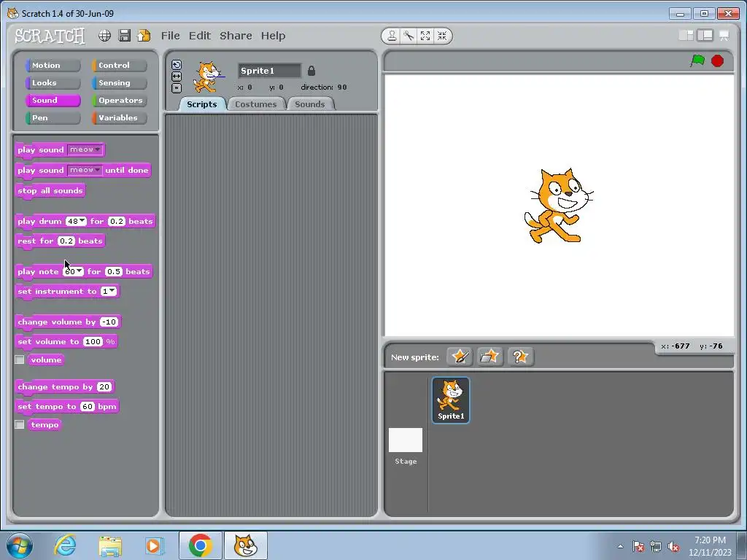This screenshot has height=560, width=747.
Task: Set rotation style to don't rotate
Action: tap(177, 87)
